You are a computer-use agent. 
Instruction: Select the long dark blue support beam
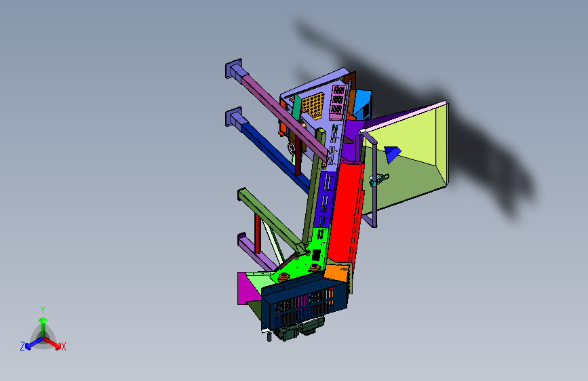(275, 157)
